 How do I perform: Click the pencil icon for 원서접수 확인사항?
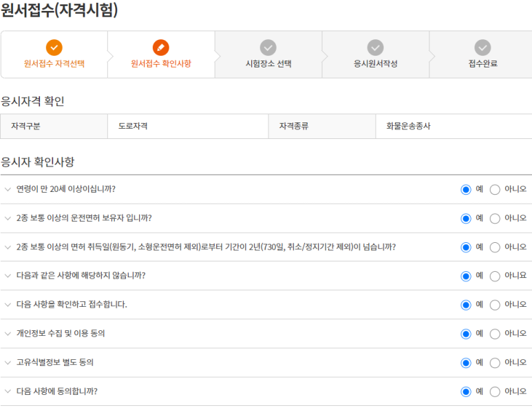[x=161, y=47]
